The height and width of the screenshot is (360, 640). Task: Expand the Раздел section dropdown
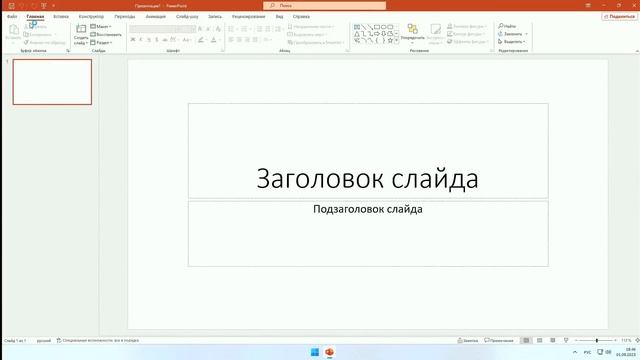coord(101,42)
